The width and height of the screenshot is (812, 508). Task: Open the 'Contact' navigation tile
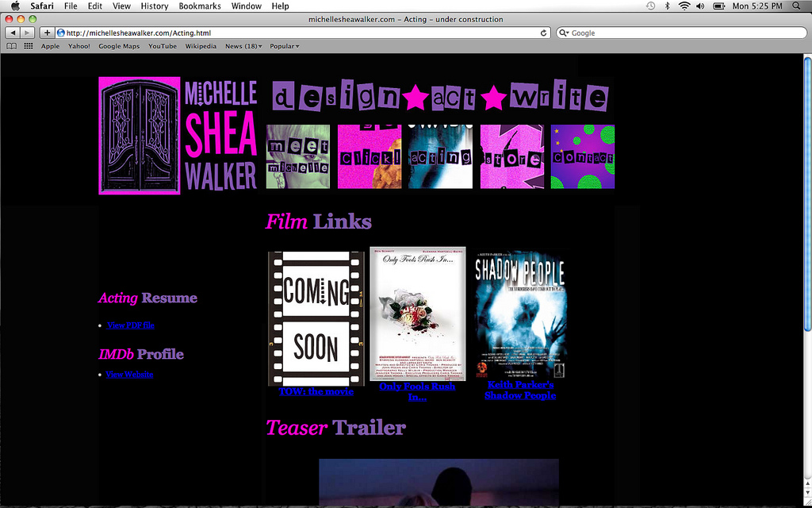click(583, 156)
